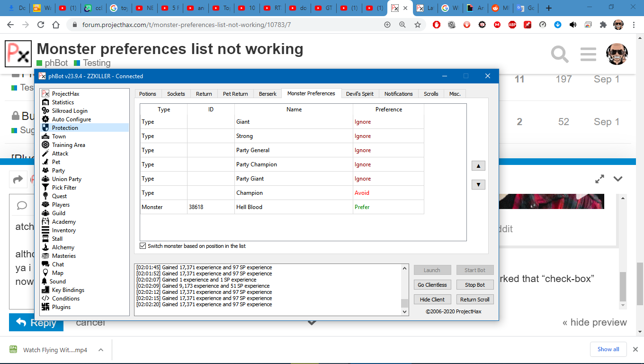
Task: Open the Berserk tab
Action: [268, 94]
